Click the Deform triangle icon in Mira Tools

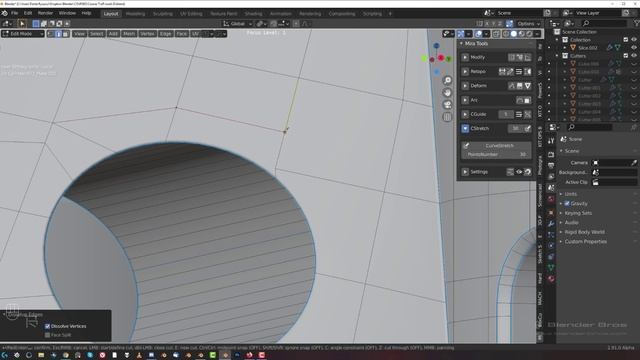[x=527, y=86]
